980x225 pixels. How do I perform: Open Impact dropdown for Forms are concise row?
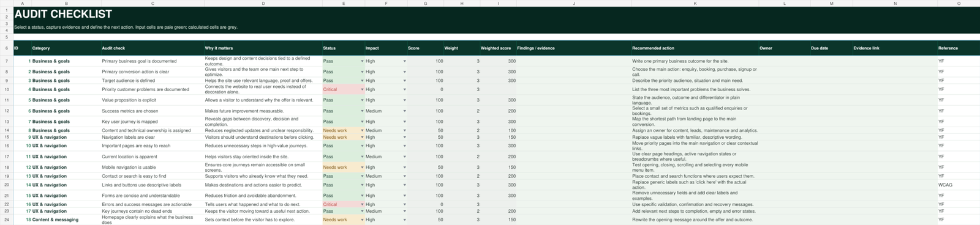pos(404,196)
